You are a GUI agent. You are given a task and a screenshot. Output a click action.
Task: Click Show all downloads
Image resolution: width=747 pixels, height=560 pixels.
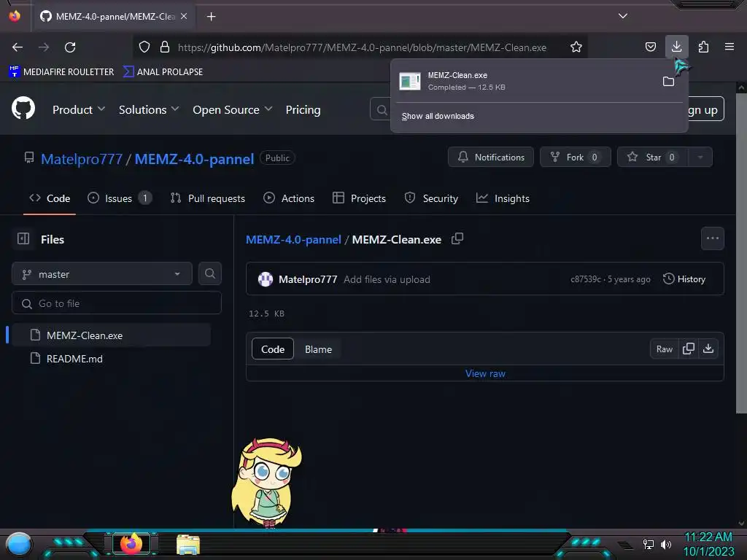pos(438,116)
